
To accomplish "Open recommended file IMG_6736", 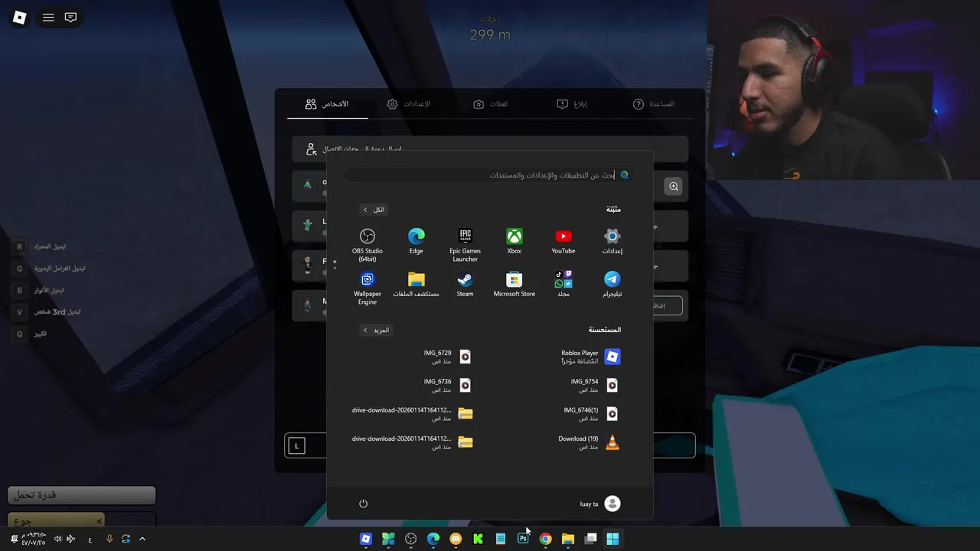I will [448, 385].
